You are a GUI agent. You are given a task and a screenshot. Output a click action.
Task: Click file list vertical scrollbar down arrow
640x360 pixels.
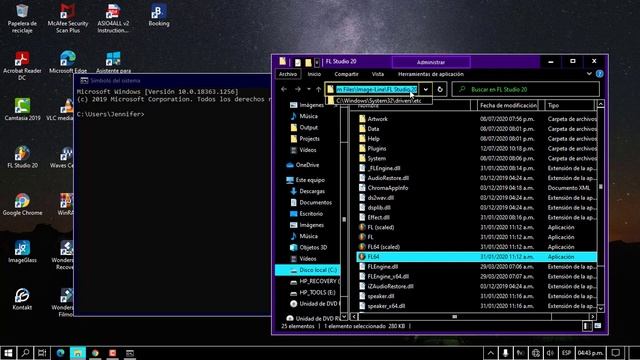pos(600,309)
